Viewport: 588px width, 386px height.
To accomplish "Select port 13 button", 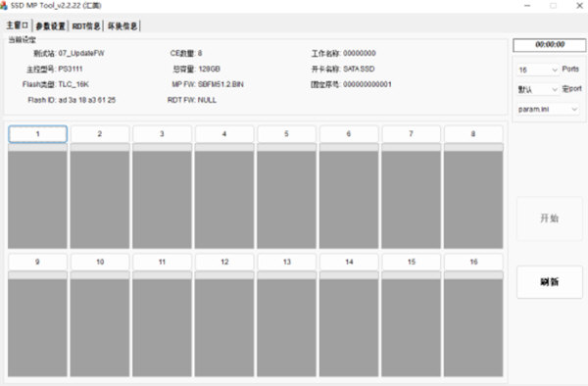I will (286, 262).
